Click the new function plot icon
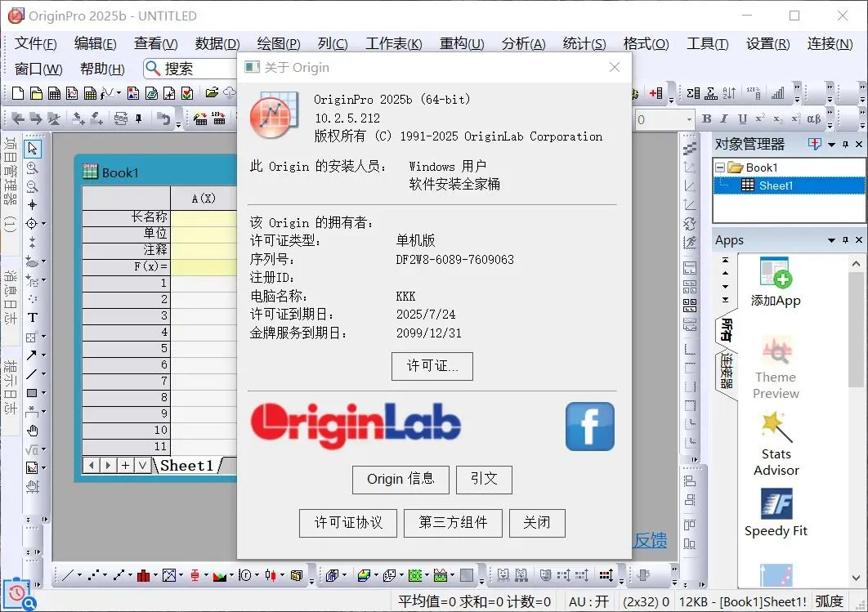This screenshot has width=868, height=612. 107,93
